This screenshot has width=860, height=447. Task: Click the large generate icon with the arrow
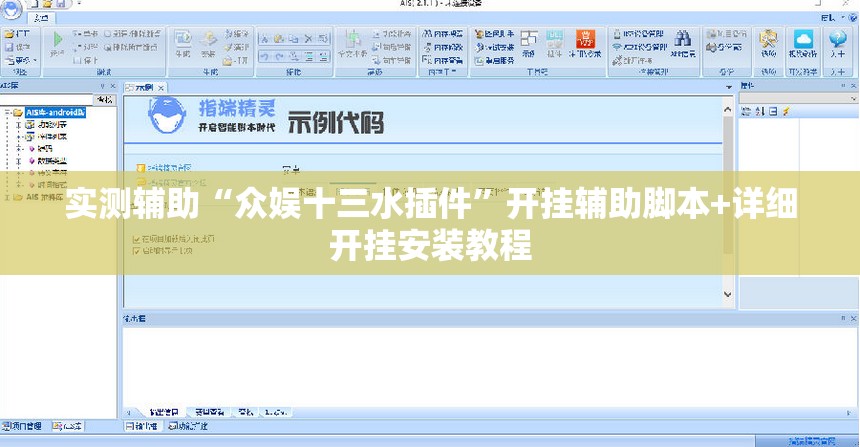click(x=183, y=39)
